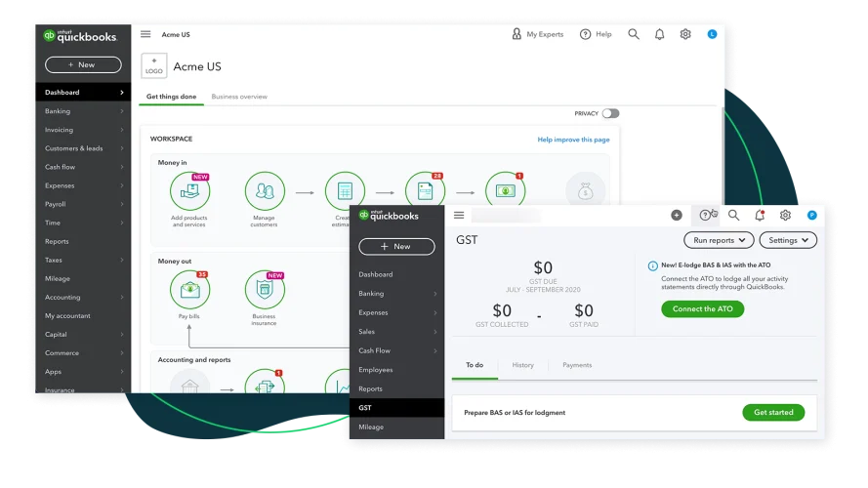Open My accountant in the sidebar
Viewport: 868px width, 488px height.
[83, 316]
